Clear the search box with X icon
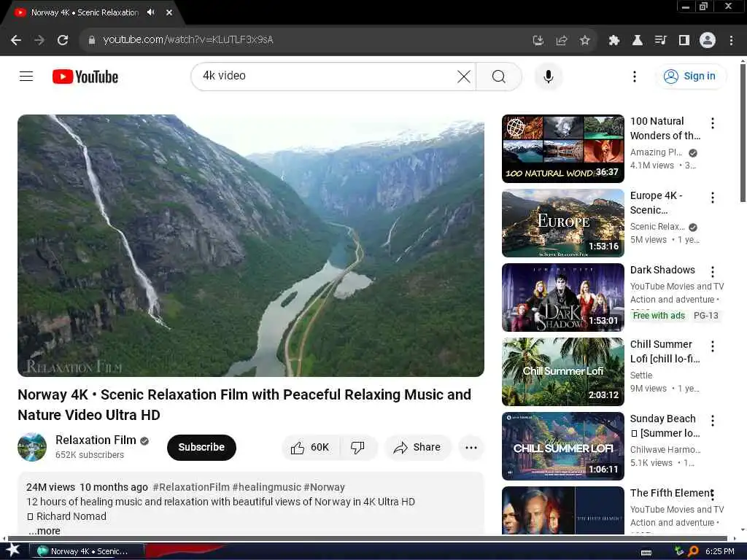 463,76
